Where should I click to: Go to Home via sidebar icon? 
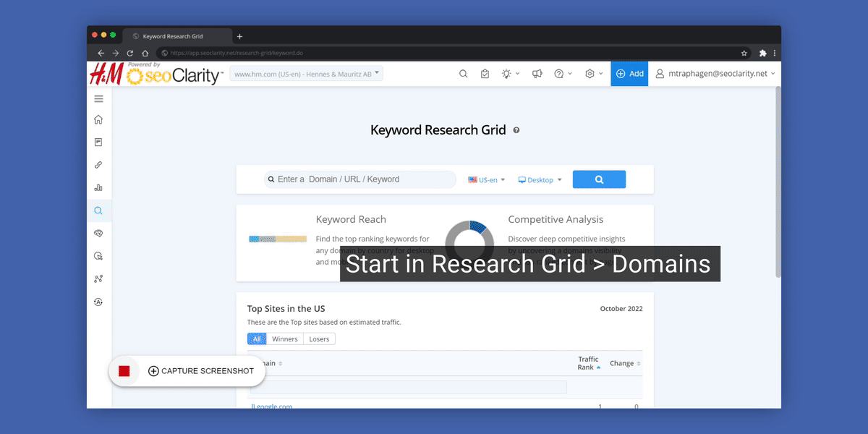tap(99, 120)
